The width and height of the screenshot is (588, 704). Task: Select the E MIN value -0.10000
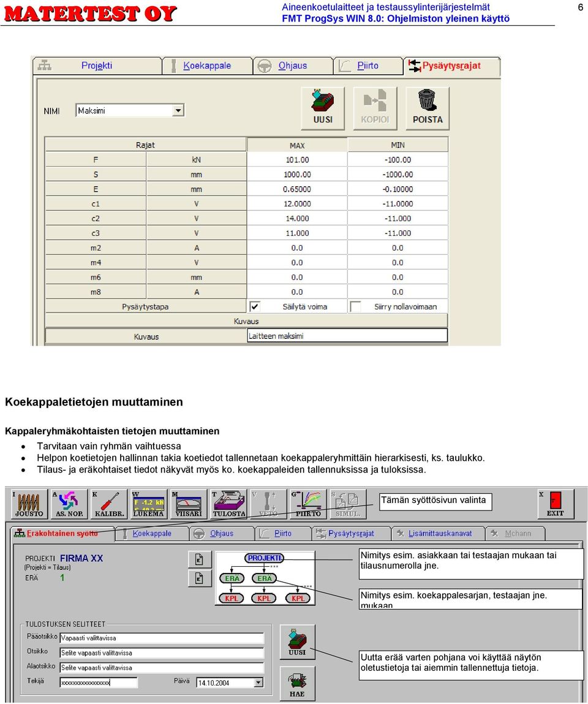398,189
